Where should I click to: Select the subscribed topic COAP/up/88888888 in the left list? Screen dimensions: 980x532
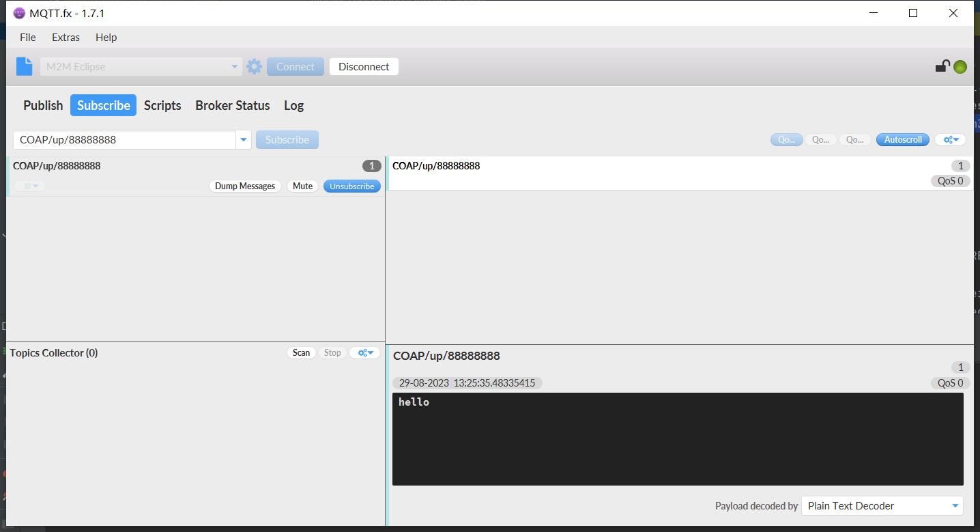[x=195, y=176]
